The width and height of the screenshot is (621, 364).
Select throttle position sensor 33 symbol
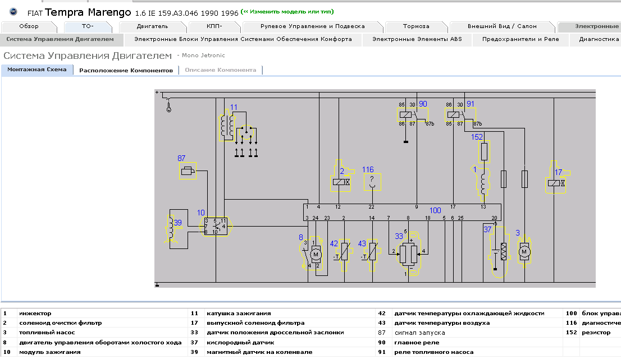(409, 254)
